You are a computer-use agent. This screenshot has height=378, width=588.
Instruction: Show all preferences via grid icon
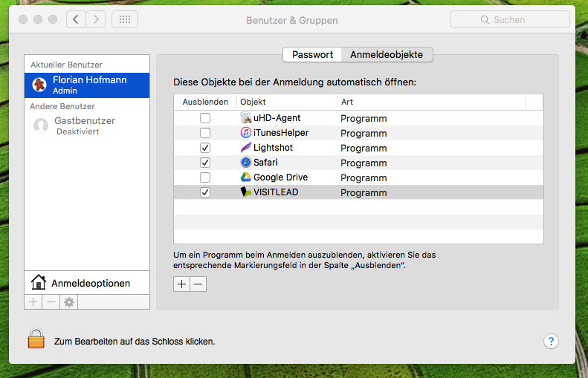[125, 19]
